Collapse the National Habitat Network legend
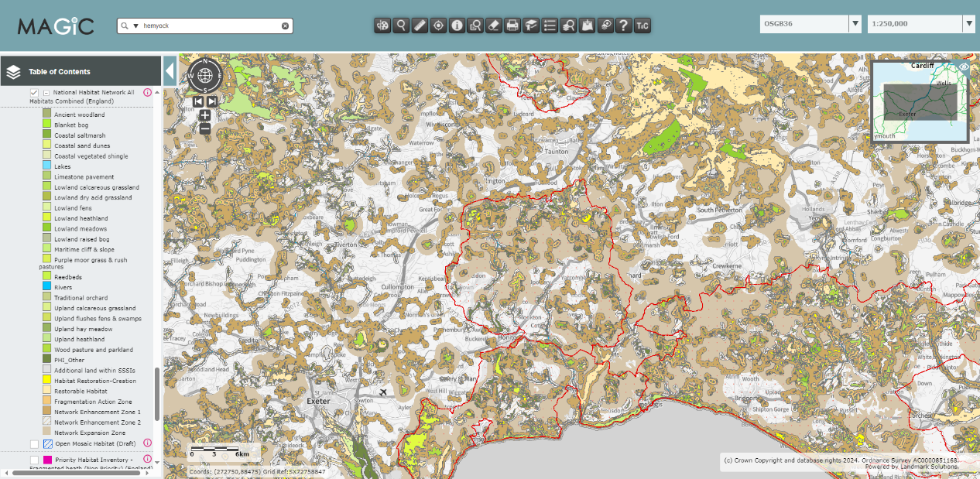 (x=46, y=93)
